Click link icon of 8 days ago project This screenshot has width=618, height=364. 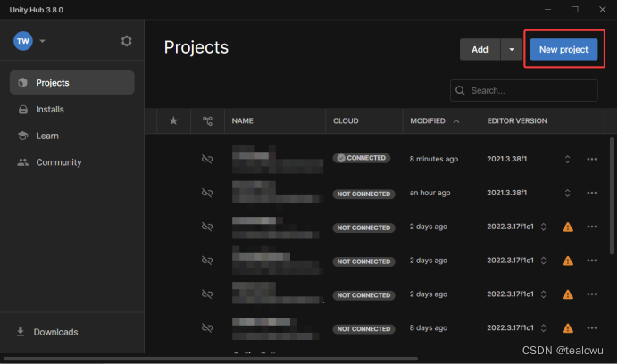[x=207, y=327]
